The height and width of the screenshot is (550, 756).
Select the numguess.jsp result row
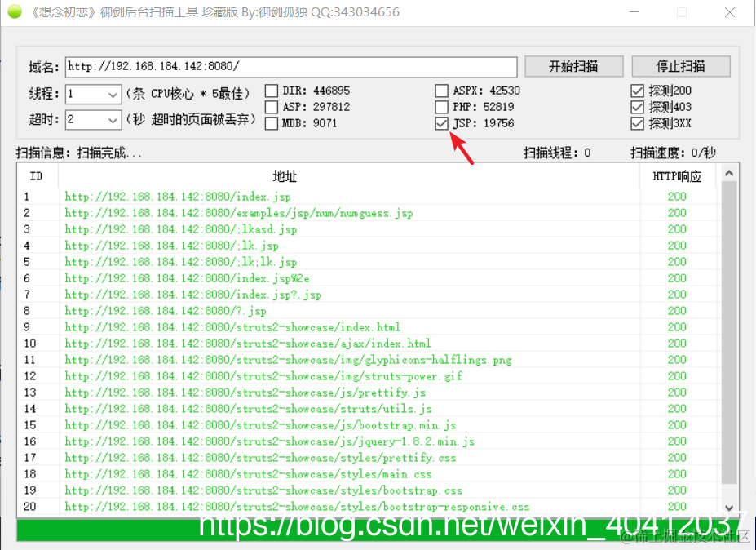click(369, 213)
